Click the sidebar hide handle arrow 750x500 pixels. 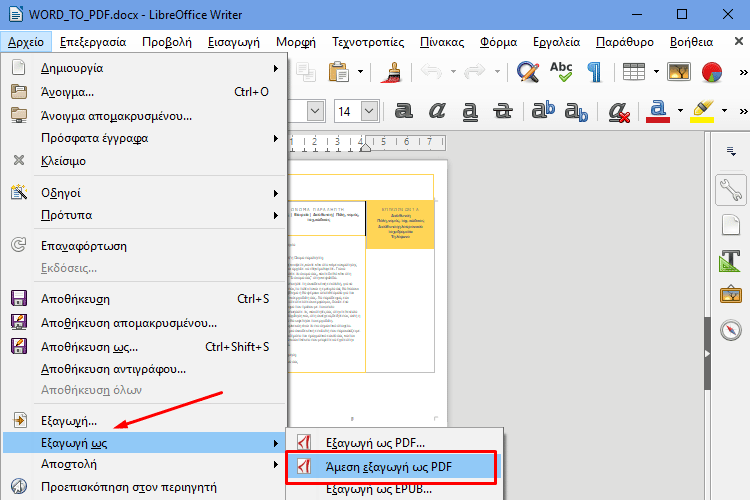pos(707,354)
